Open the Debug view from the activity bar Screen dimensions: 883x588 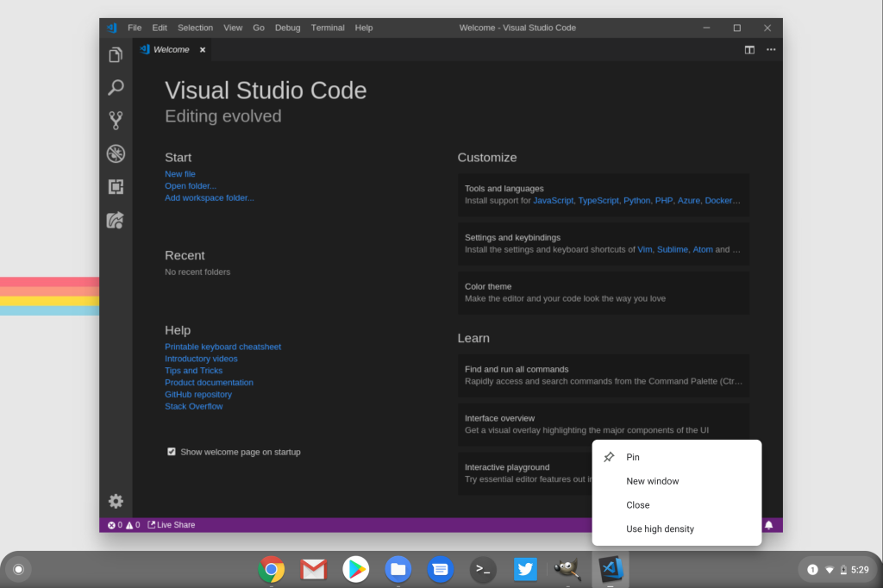click(x=116, y=153)
